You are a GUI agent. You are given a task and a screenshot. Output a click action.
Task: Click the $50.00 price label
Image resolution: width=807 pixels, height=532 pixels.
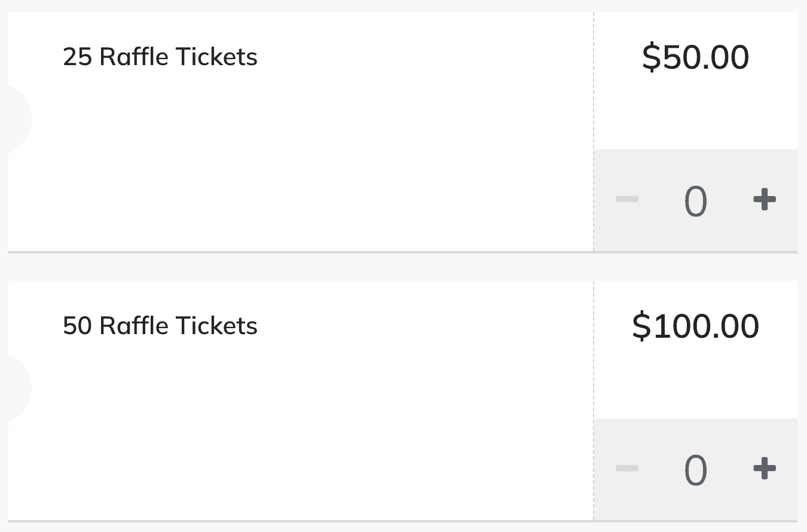(695, 57)
